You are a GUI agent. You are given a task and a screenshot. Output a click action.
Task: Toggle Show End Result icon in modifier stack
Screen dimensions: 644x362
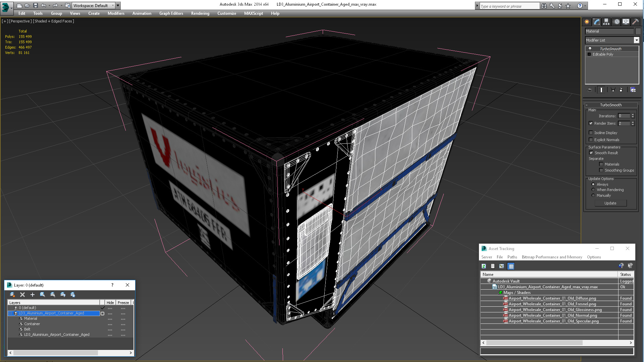tap(601, 90)
